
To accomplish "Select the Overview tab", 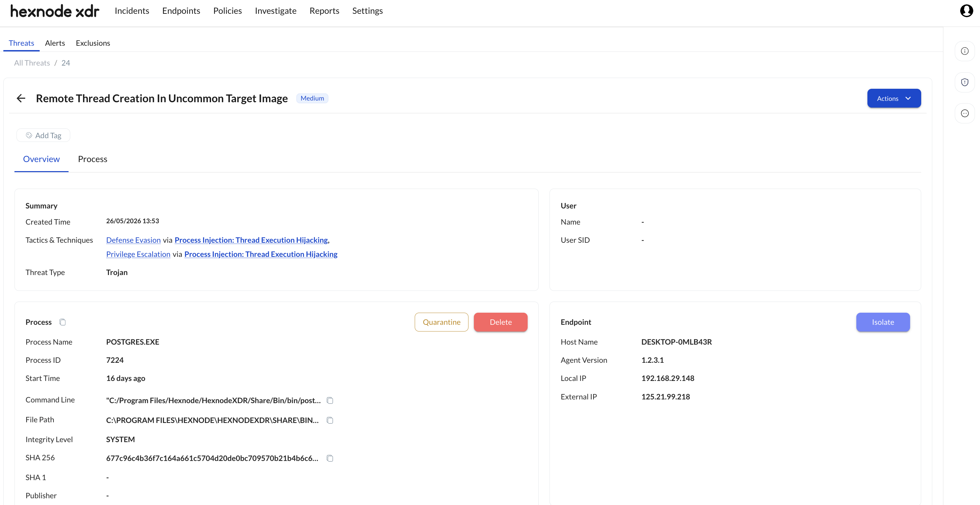I will [41, 159].
